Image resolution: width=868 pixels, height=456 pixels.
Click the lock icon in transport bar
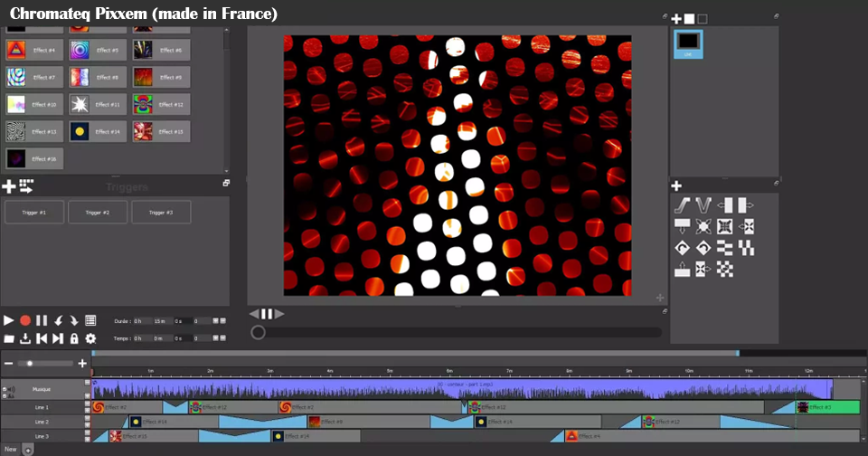[74, 338]
